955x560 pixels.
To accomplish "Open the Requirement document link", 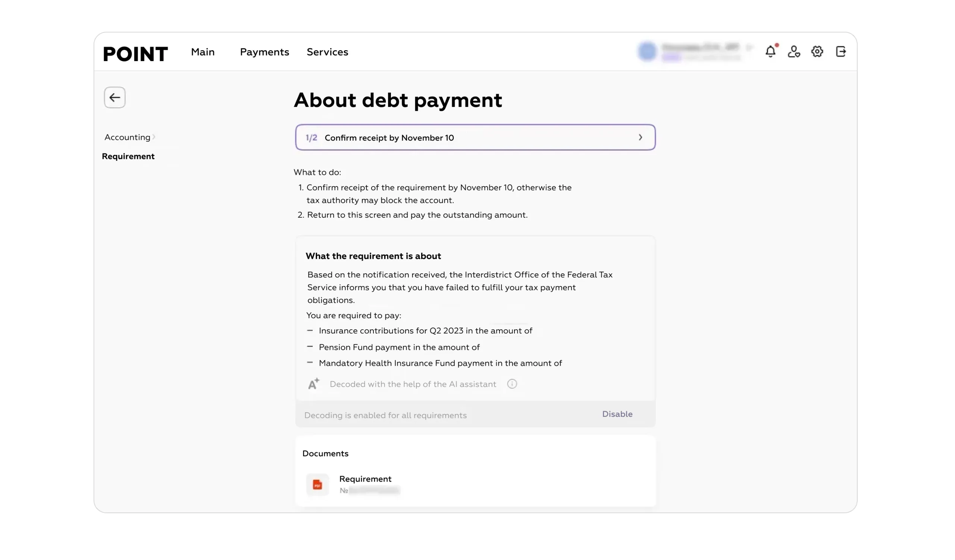I will click(x=365, y=479).
